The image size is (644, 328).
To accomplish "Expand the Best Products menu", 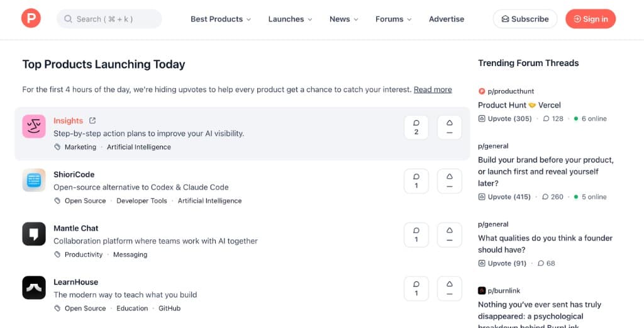I will tap(221, 19).
